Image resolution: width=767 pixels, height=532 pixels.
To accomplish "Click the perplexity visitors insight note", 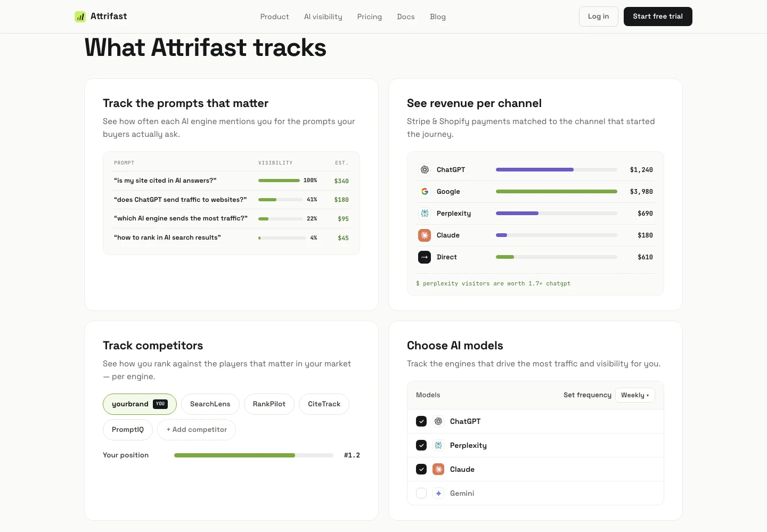I will (493, 284).
